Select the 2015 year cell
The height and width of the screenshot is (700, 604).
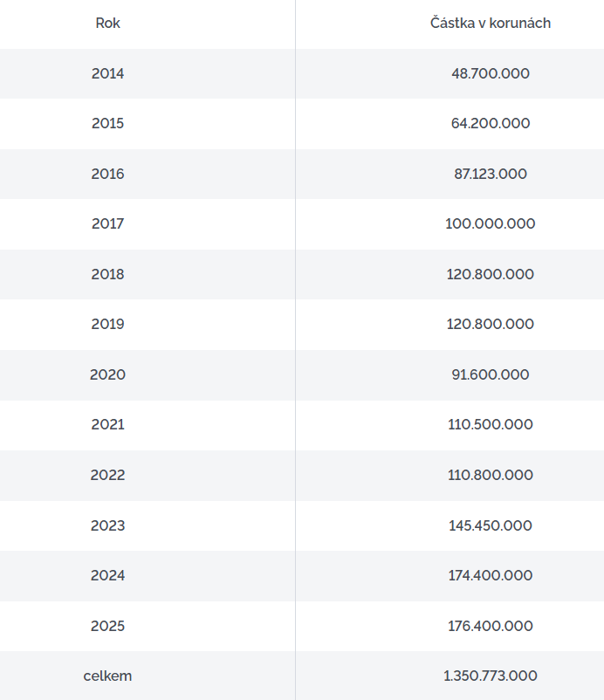pyautogui.click(x=107, y=123)
